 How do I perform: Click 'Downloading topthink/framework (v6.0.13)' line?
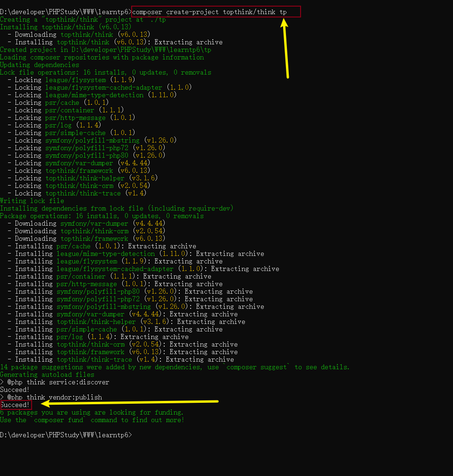click(x=86, y=239)
